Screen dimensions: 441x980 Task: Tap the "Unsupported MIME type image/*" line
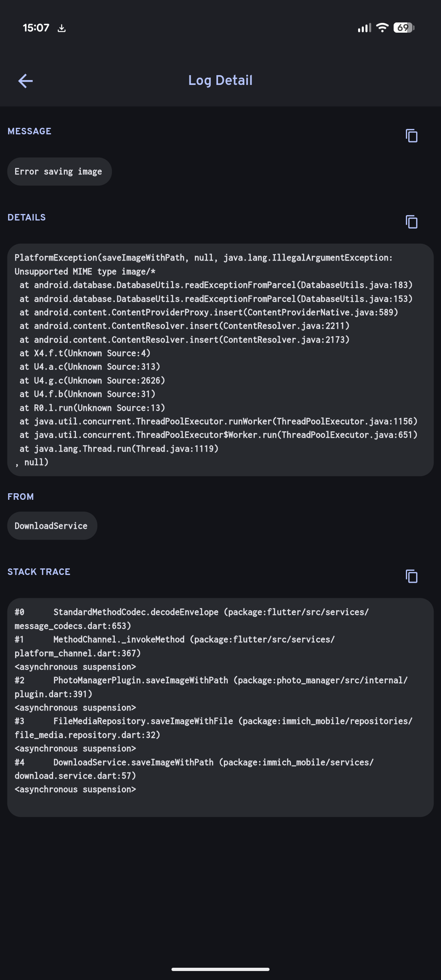[85, 272]
